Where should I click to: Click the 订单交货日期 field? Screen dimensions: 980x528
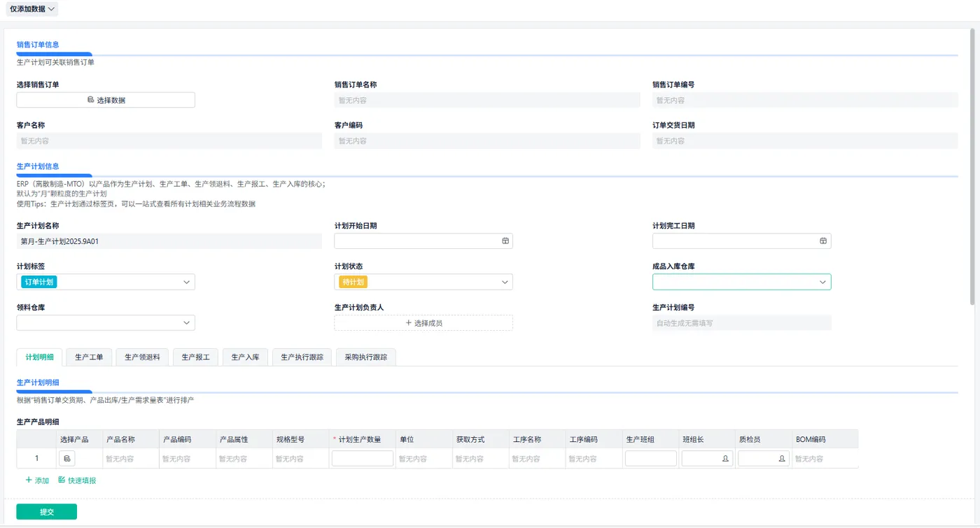coord(805,141)
